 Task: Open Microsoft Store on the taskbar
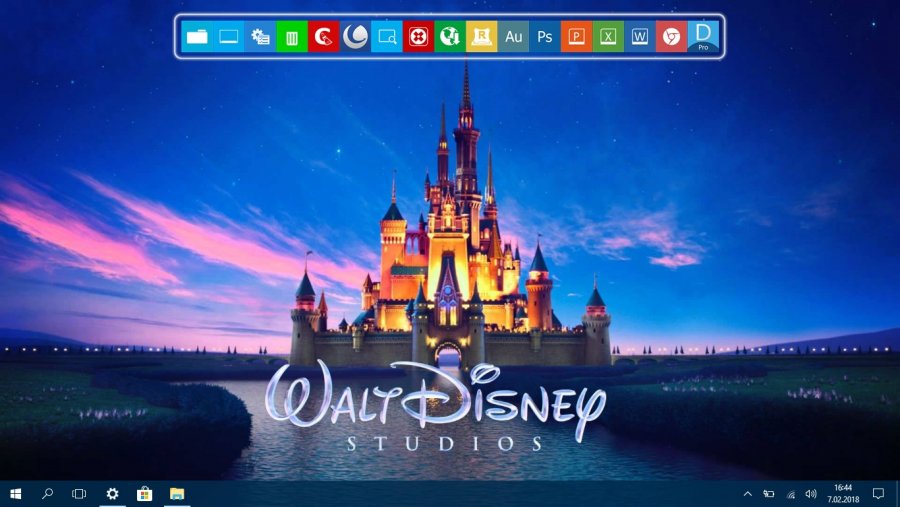[145, 494]
